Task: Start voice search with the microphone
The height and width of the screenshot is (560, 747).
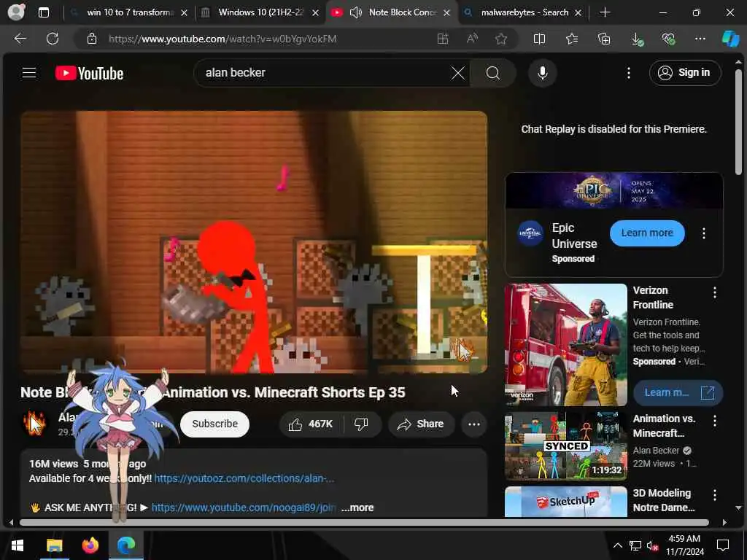Action: [542, 73]
